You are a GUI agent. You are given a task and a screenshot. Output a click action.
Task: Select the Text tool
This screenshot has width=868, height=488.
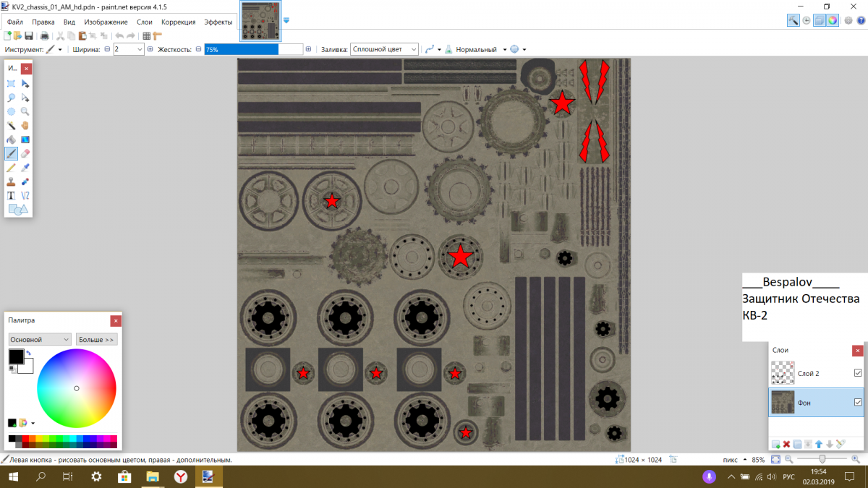12,195
